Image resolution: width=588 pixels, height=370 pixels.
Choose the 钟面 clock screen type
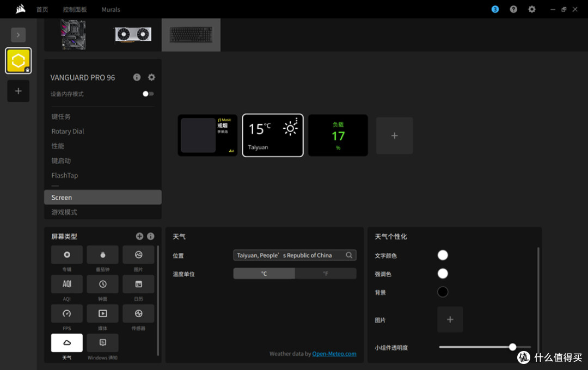(x=103, y=284)
